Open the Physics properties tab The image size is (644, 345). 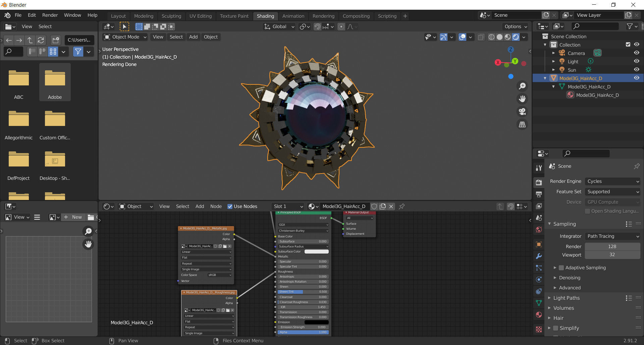point(539,280)
